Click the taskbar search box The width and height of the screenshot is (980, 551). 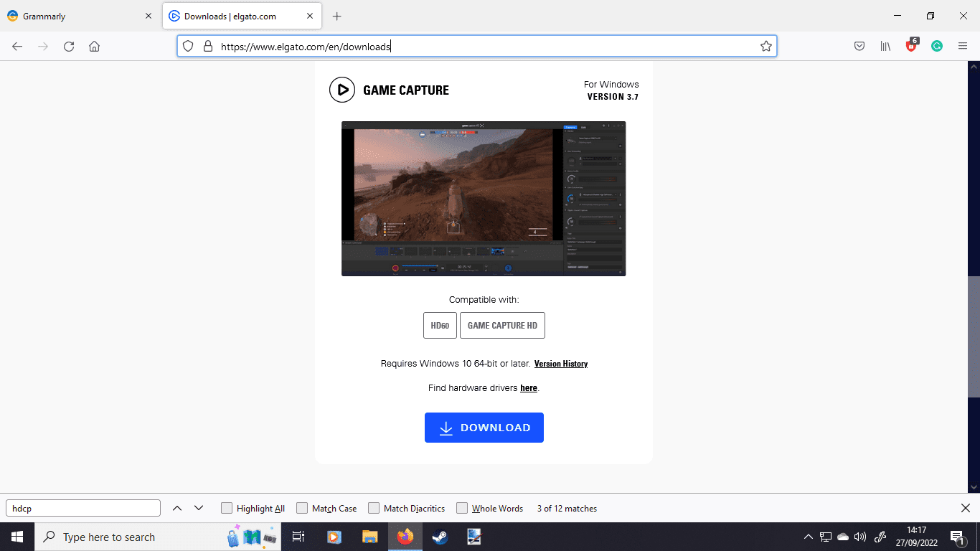pyautogui.click(x=158, y=537)
